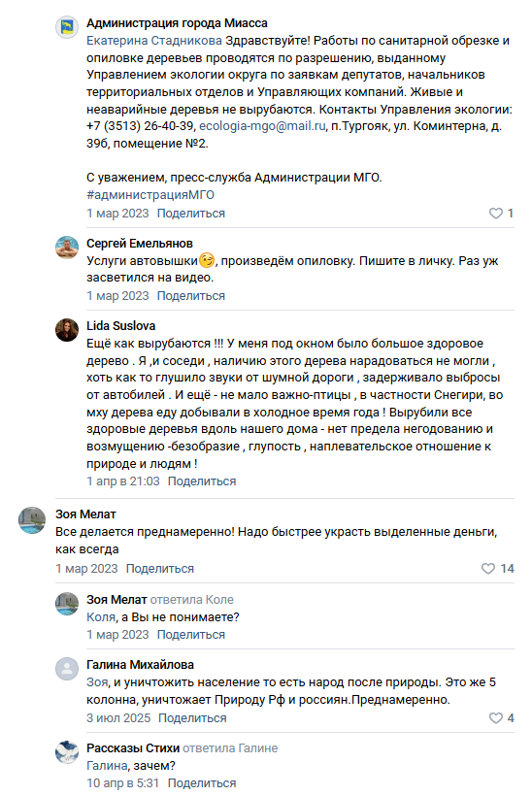The height and width of the screenshot is (796, 532).
Task: Open Сергей Емельянов's profile picture
Action: click(67, 248)
